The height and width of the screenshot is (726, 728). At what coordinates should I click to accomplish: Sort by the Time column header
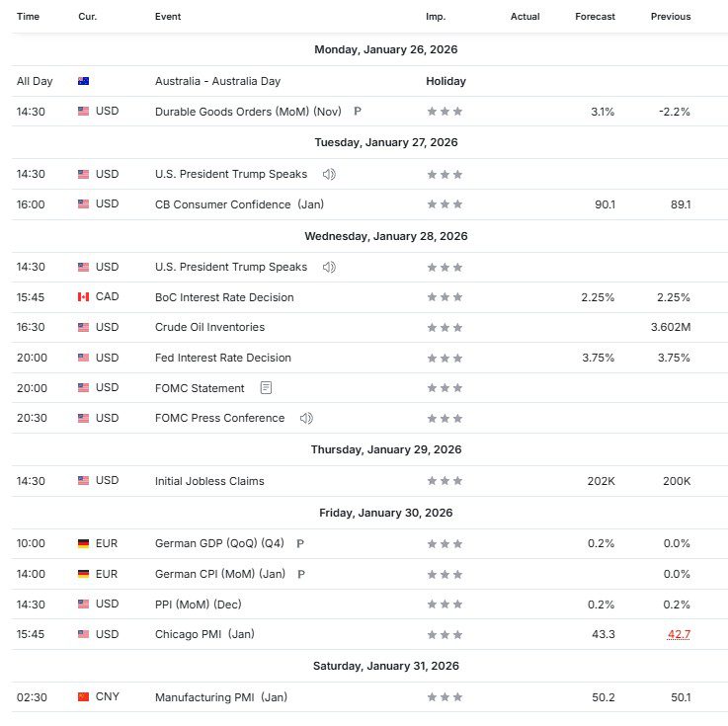[x=28, y=17]
